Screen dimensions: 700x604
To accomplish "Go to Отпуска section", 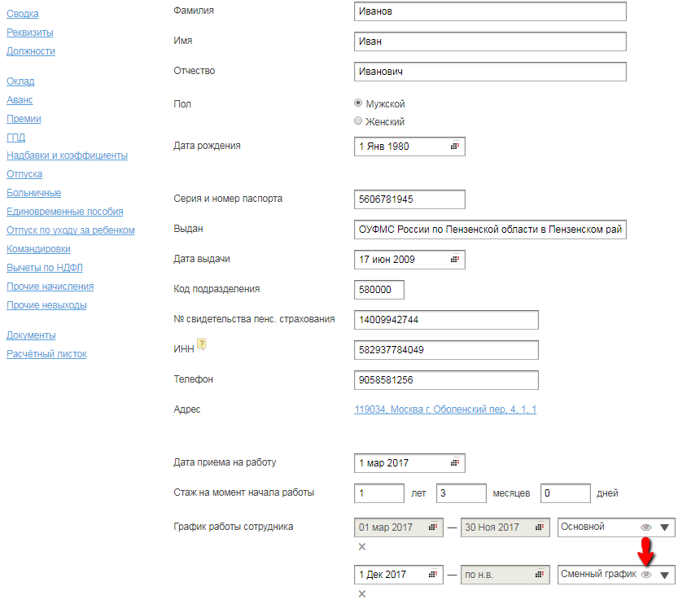I will (x=24, y=174).
